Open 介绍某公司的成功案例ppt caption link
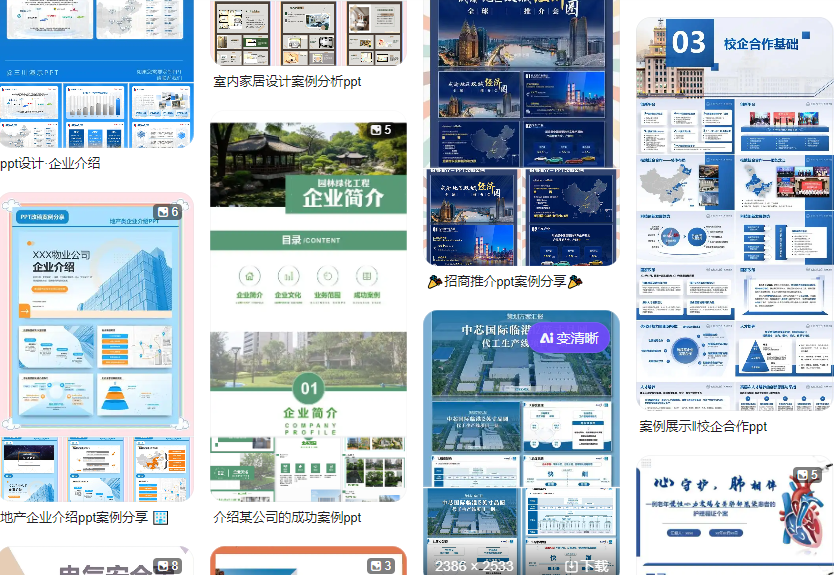 pos(288,517)
